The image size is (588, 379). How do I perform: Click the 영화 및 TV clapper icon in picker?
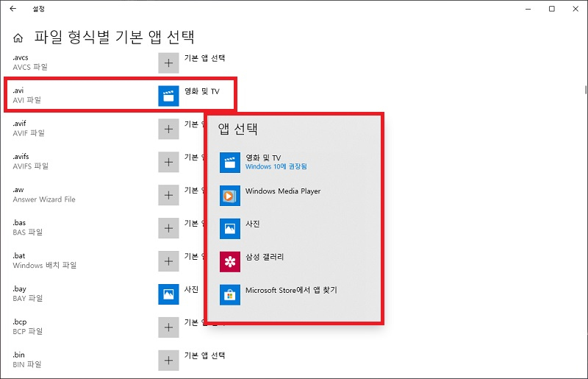tap(230, 163)
